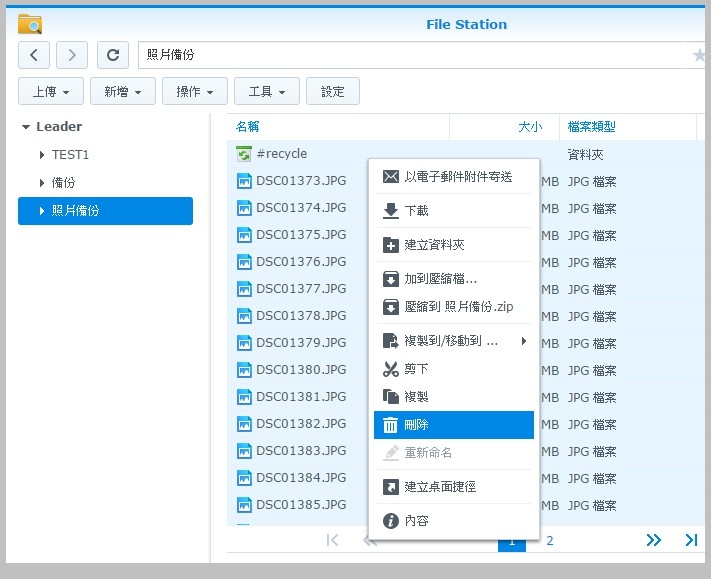Click the add to archive icon
The height and width of the screenshot is (579, 711).
[390, 279]
